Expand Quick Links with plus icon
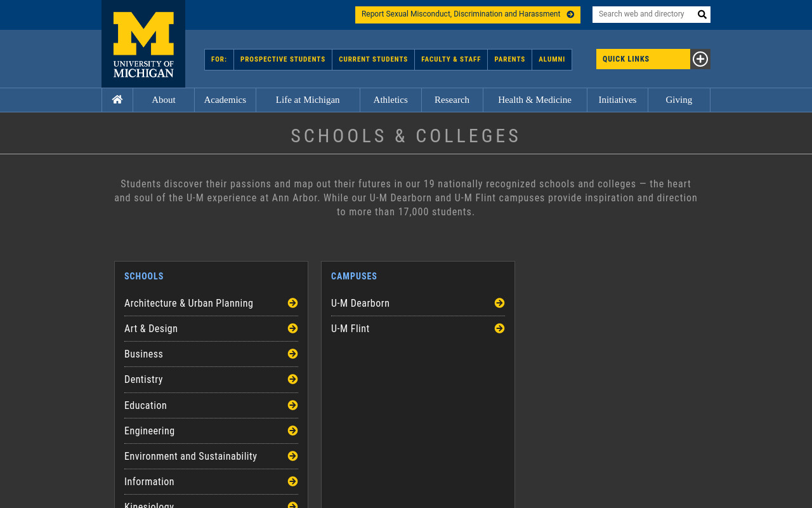The height and width of the screenshot is (508, 812). [x=700, y=59]
